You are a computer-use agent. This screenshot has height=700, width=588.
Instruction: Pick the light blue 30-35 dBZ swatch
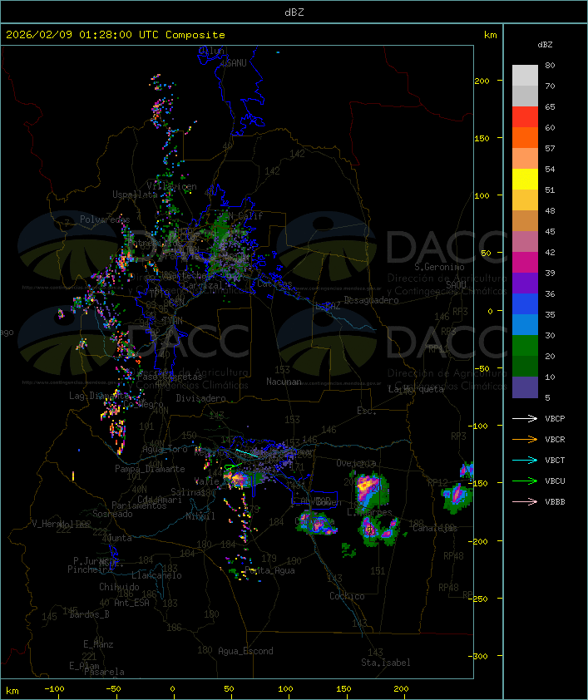(x=525, y=324)
